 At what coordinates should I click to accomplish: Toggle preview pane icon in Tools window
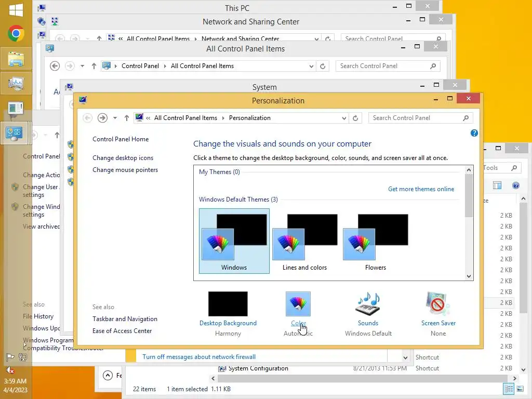497,185
